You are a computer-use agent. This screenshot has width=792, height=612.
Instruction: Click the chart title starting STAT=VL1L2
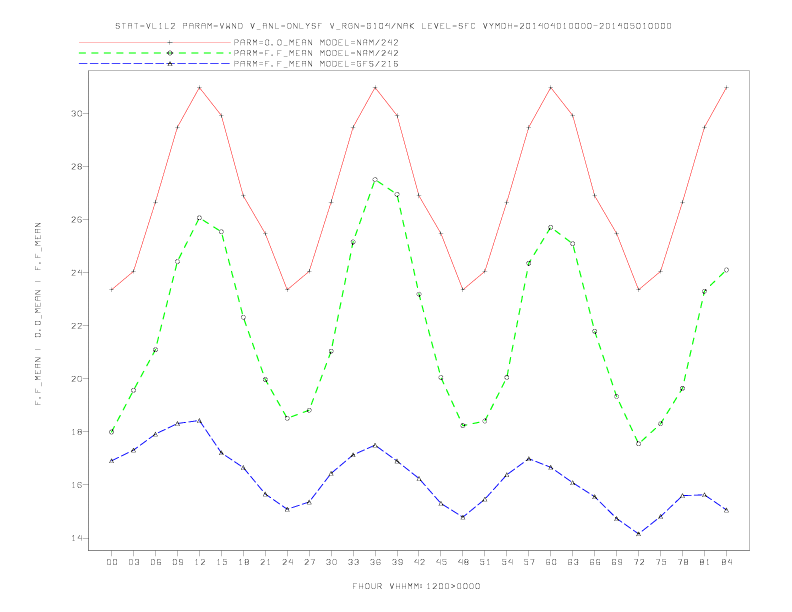tap(393, 26)
